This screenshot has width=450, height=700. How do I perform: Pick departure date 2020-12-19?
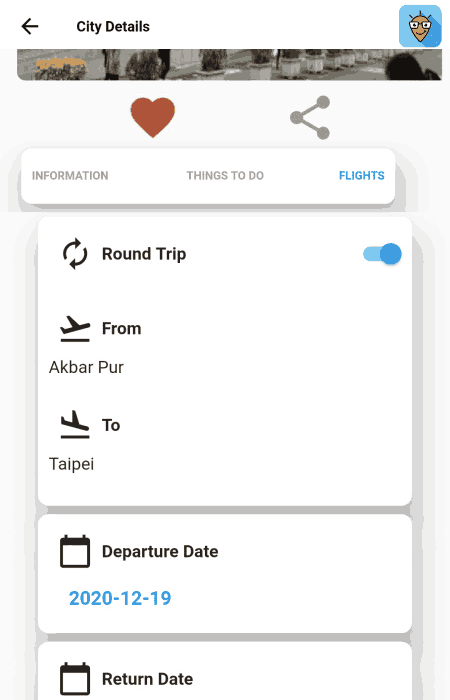coord(120,598)
